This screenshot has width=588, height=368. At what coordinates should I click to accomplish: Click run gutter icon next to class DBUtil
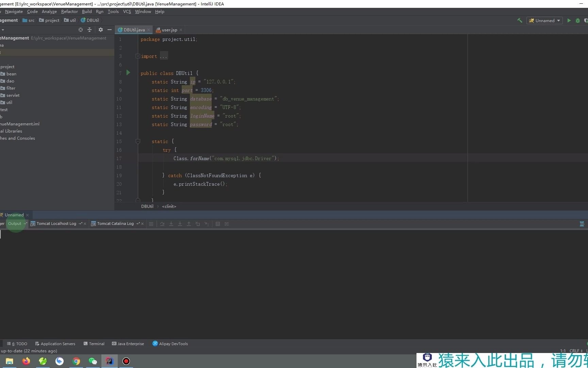[128, 72]
